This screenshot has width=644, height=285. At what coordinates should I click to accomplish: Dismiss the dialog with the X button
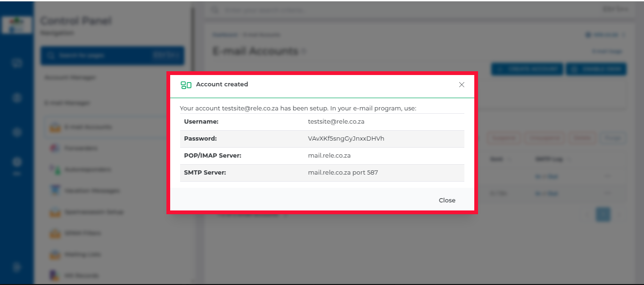(462, 84)
